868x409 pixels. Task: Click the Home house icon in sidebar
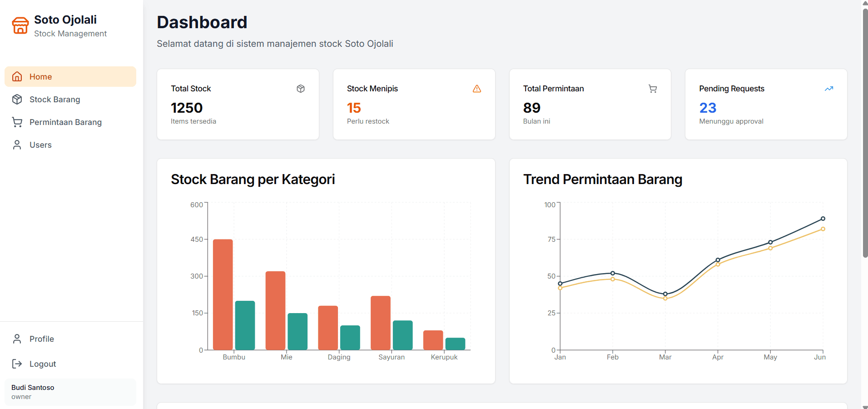[17, 76]
